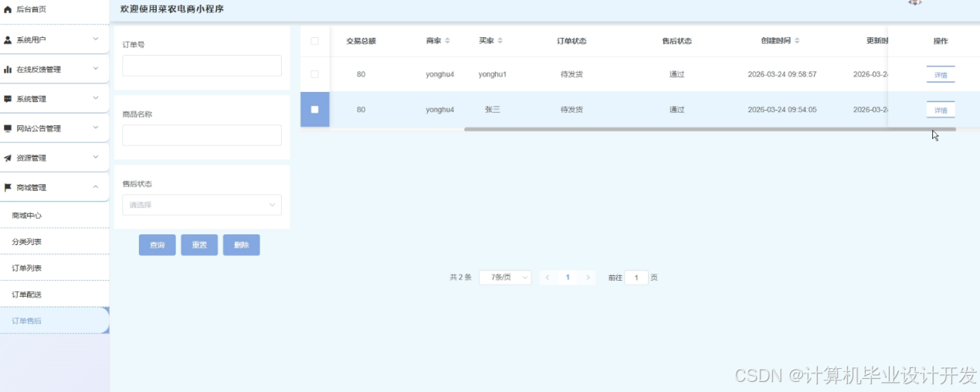
Task: Click the 2026-03-24 09:54:05 creation time cell
Action: click(x=782, y=110)
